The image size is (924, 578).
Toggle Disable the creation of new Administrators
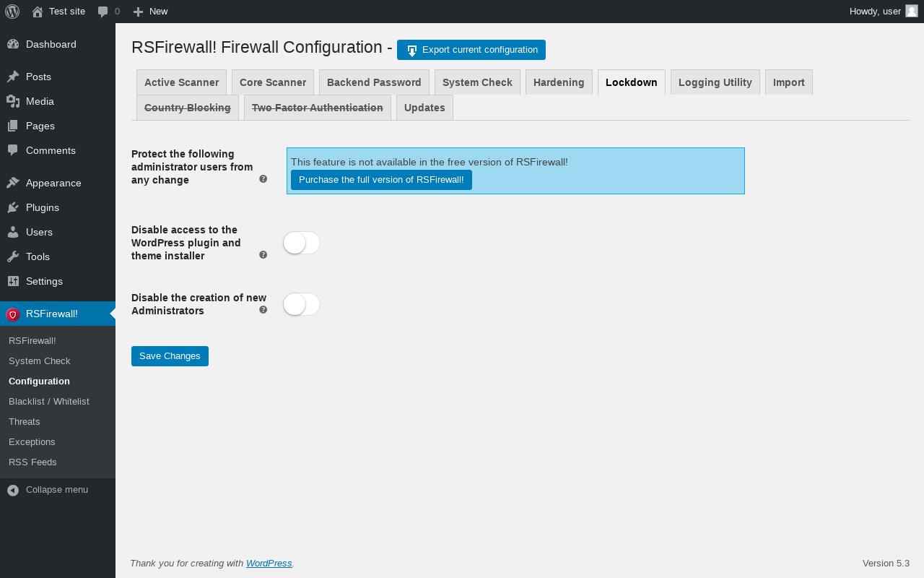click(x=302, y=304)
